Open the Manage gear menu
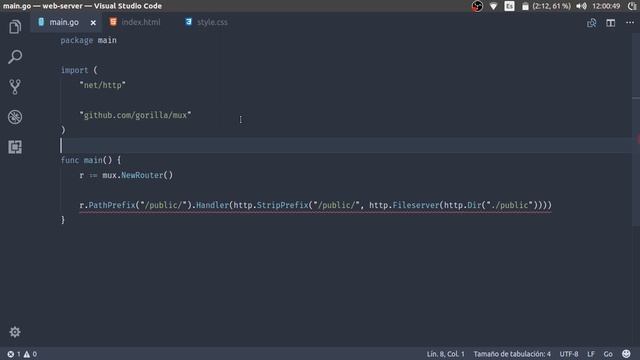 (x=15, y=332)
